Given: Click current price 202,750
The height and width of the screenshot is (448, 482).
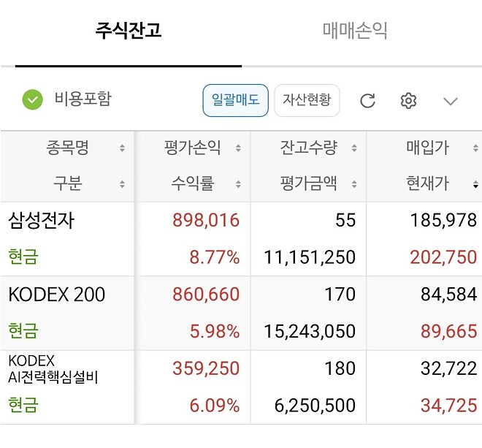Looking at the screenshot, I should click(443, 257).
